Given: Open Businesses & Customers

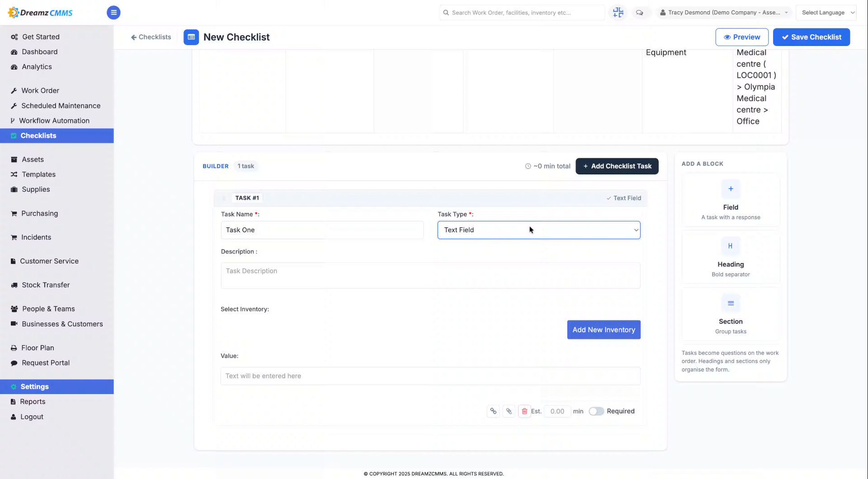Looking at the screenshot, I should coord(62,324).
